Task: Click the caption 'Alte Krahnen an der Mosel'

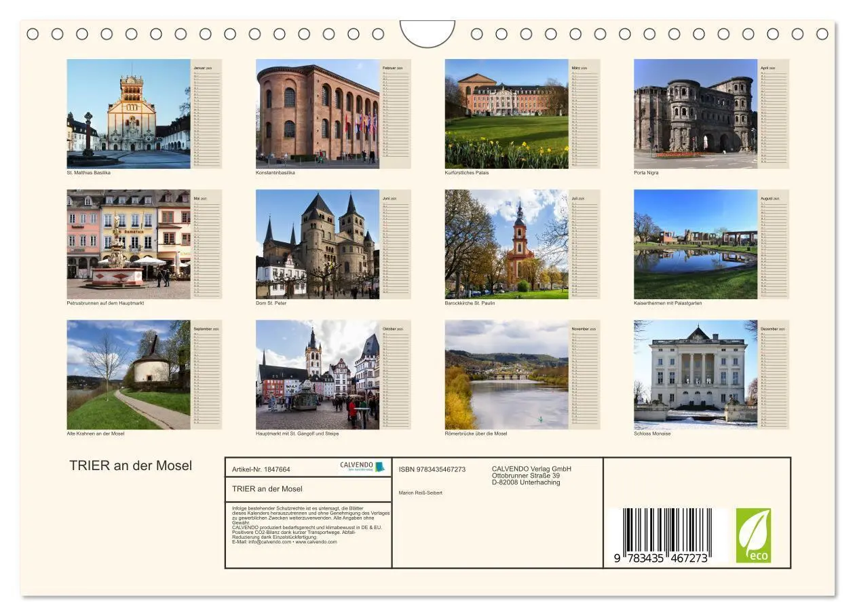Action: (96, 434)
